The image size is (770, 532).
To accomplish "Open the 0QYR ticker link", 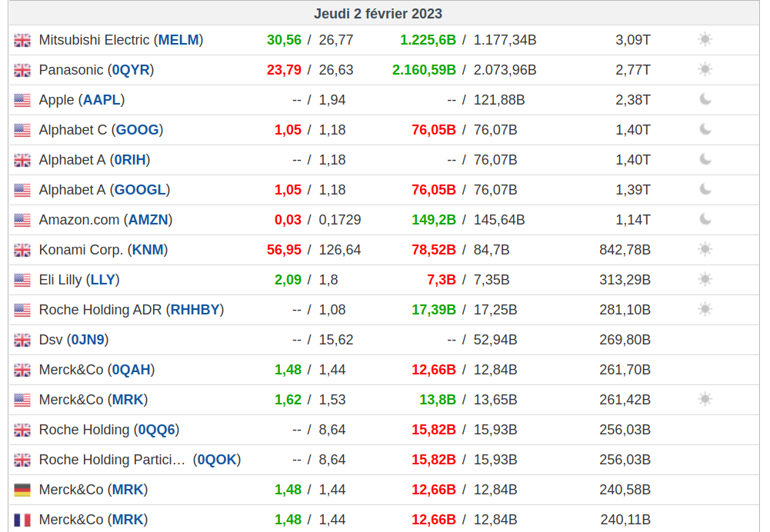I will pos(131,70).
